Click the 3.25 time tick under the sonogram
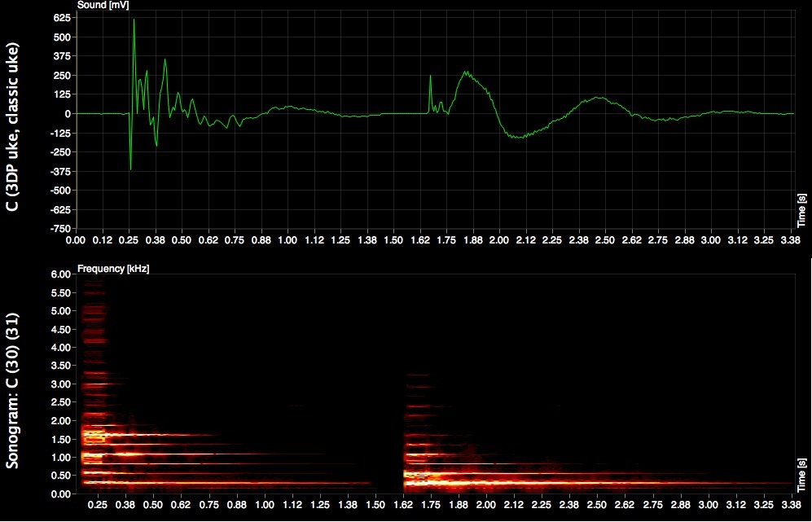The height and width of the screenshot is (522, 812). pyautogui.click(x=758, y=505)
